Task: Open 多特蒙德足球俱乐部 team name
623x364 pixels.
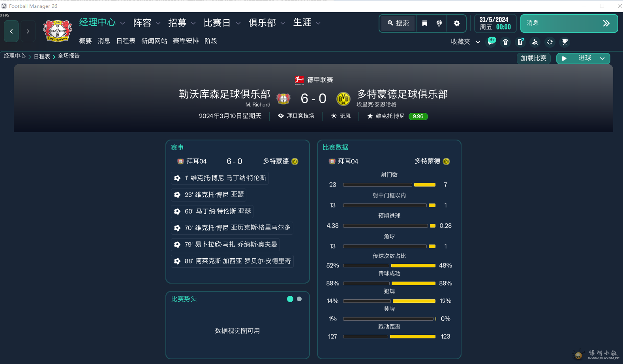Action: tap(402, 94)
